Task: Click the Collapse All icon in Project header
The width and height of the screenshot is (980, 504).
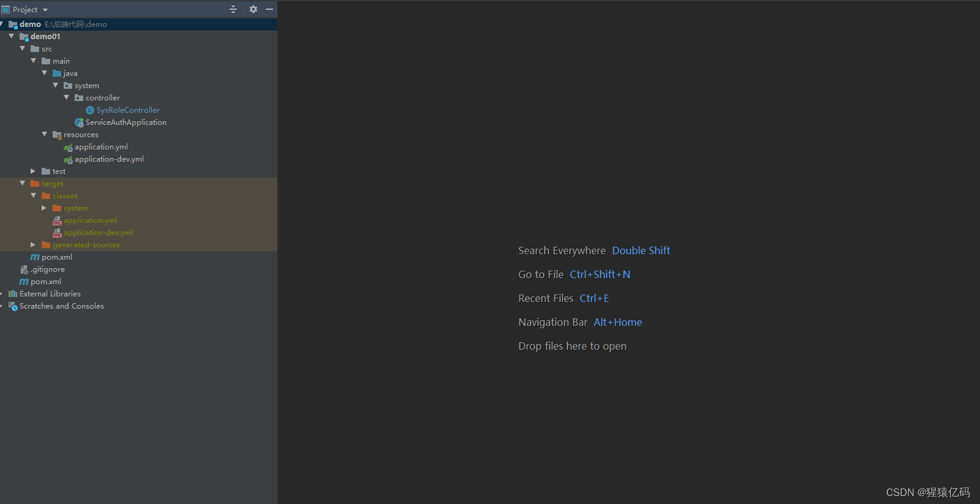Action: click(x=233, y=9)
